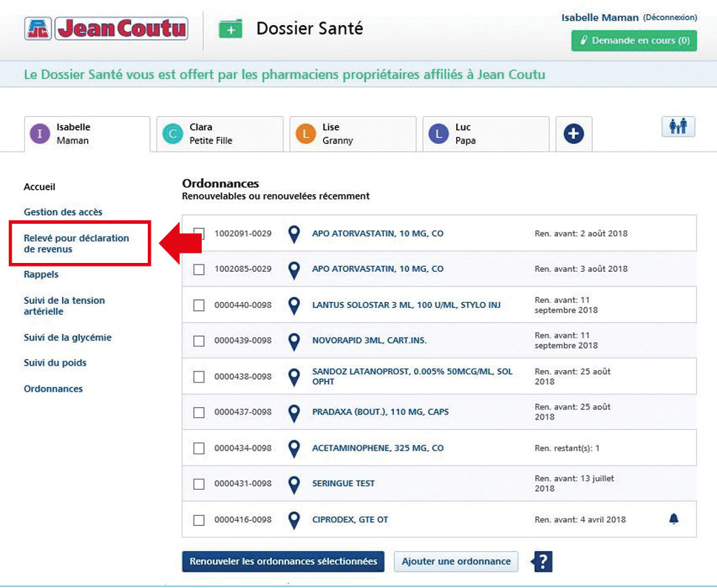Viewport: 717px width, 588px height.
Task: Click the Jean Coutu logo
Action: [106, 29]
